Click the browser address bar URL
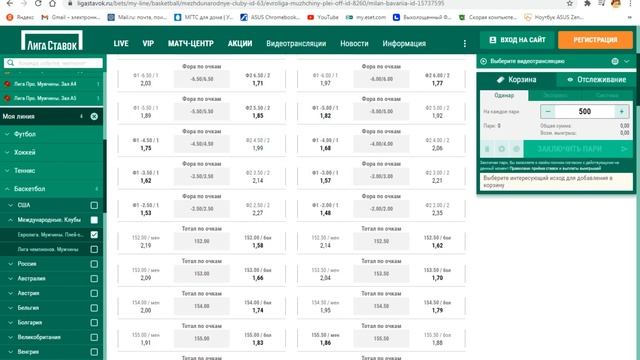 [260, 3]
